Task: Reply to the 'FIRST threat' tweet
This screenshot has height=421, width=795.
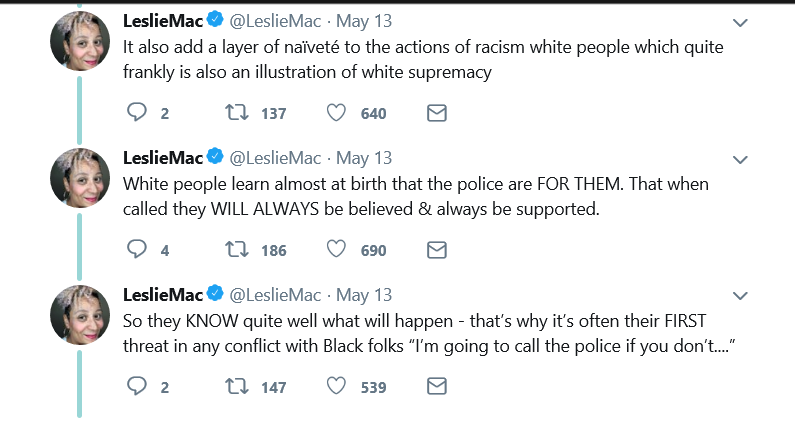Action: tap(137, 387)
